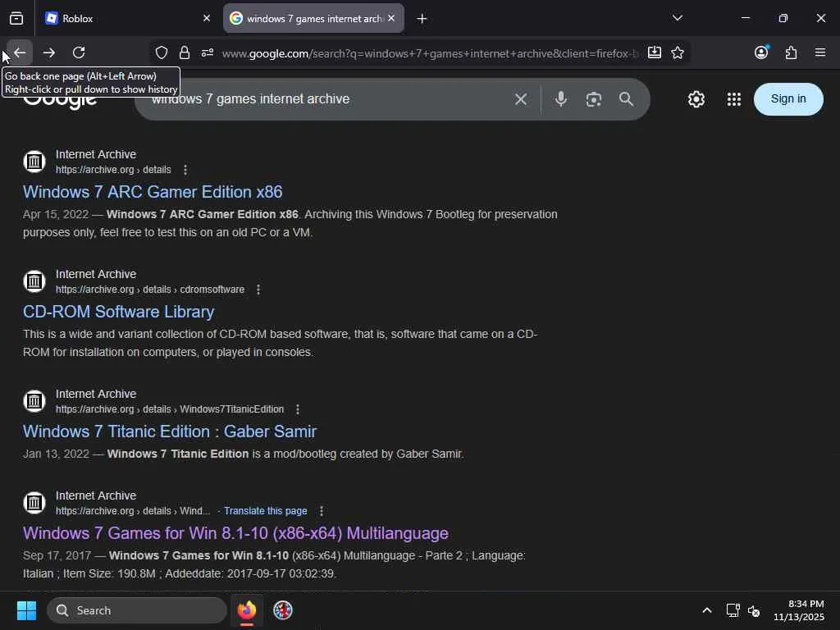
Task: Clear the Google search box text
Action: point(521,99)
